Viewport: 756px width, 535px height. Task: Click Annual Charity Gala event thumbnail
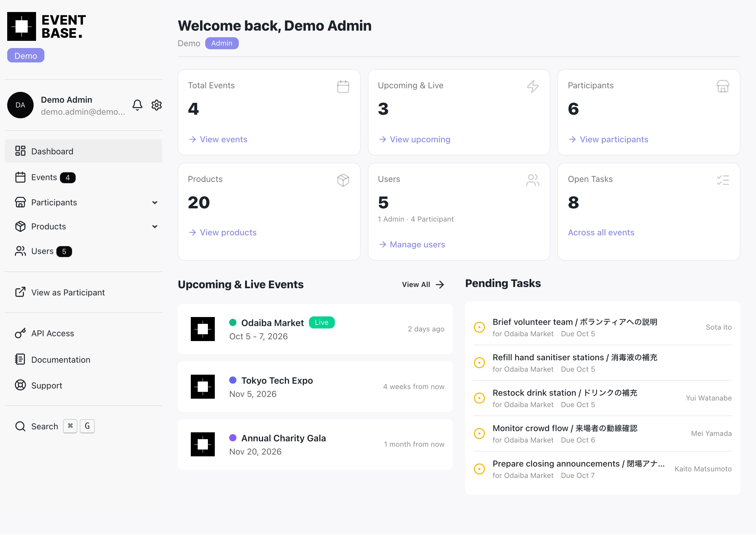[203, 444]
